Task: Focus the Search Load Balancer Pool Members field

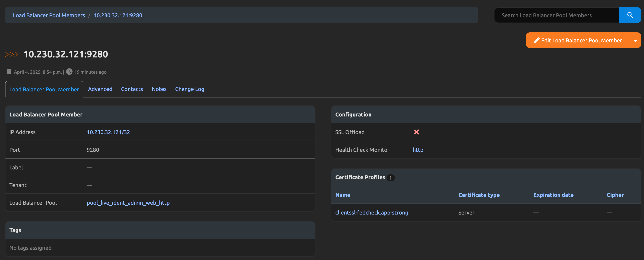Action: pos(557,15)
